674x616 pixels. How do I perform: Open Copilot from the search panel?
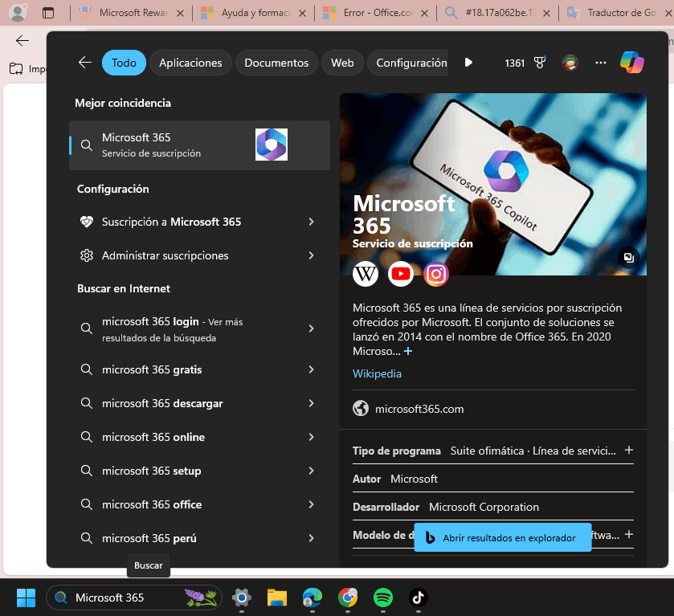tap(632, 63)
